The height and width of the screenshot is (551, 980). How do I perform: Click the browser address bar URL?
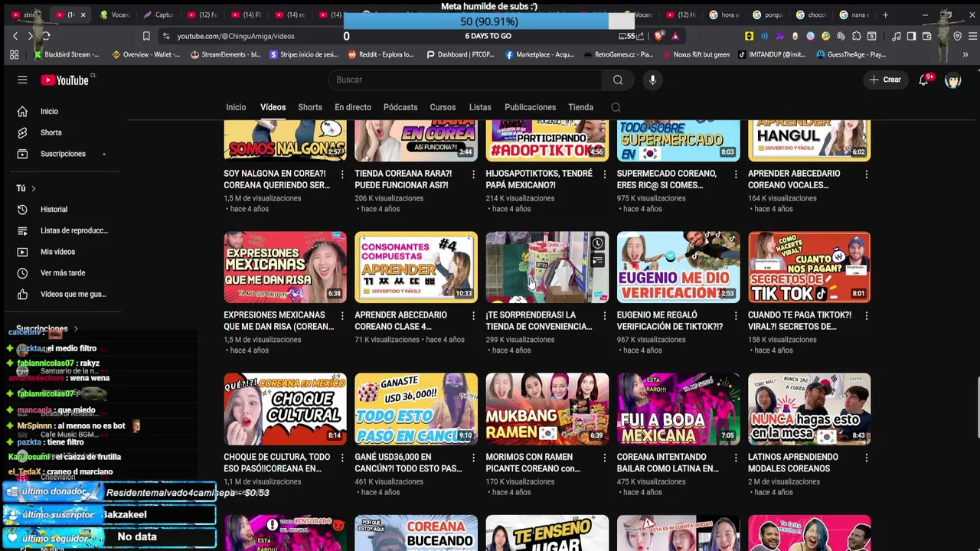coord(236,36)
